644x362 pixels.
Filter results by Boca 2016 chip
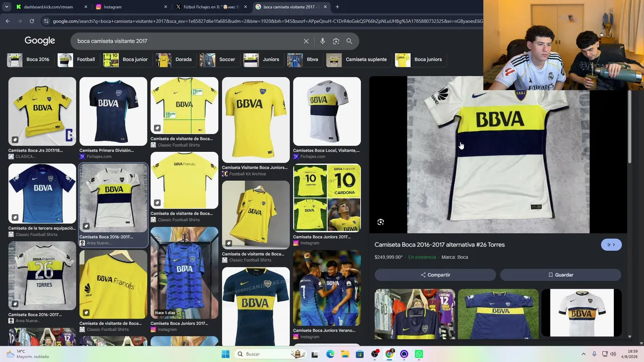tap(29, 59)
